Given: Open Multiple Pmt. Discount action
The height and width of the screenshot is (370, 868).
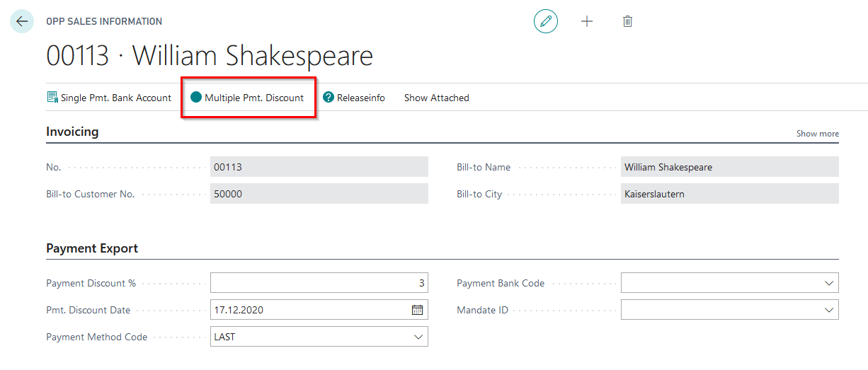Looking at the screenshot, I should click(x=248, y=98).
